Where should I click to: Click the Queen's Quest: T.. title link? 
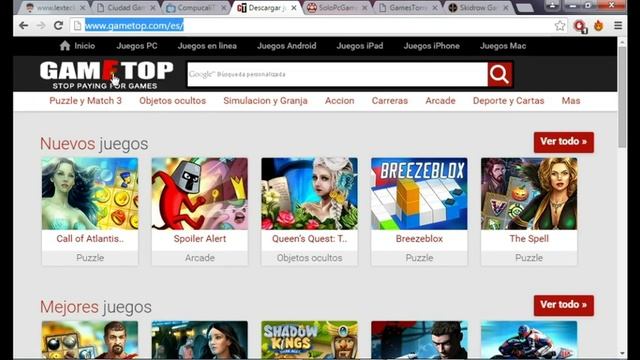[309, 239]
